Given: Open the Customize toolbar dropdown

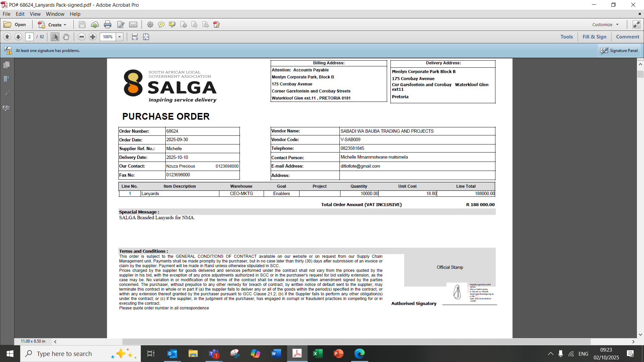Looking at the screenshot, I should [605, 24].
